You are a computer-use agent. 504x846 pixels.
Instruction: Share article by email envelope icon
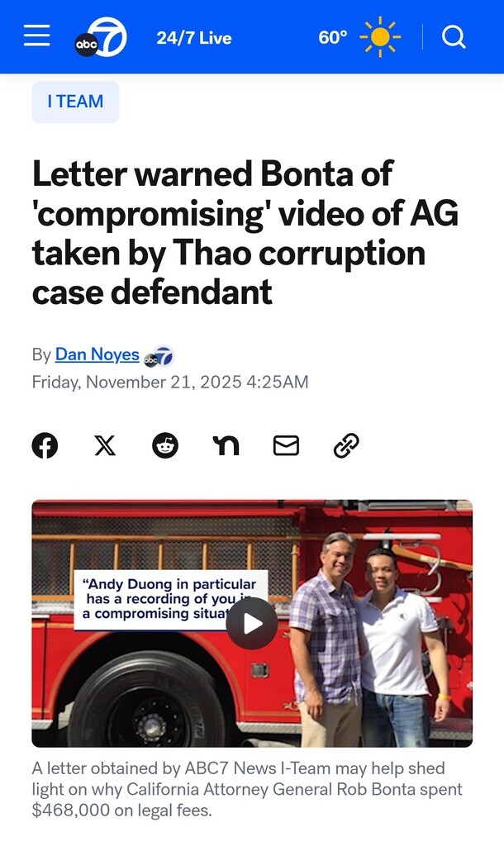click(286, 445)
